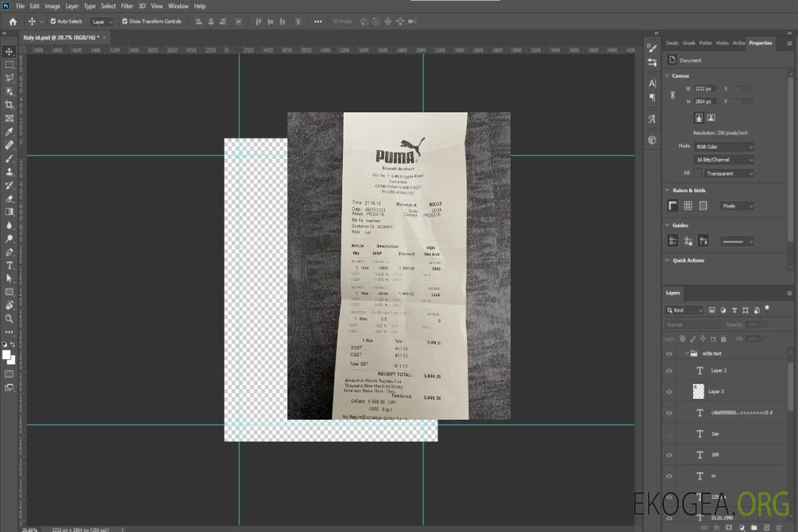Open the 16 Bits/Channel dropdown

pos(723,160)
